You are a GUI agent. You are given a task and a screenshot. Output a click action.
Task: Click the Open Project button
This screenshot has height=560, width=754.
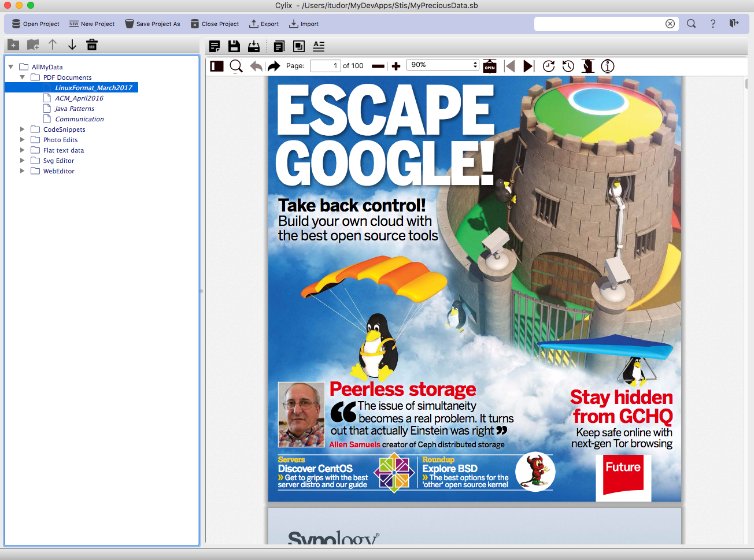[x=36, y=24]
